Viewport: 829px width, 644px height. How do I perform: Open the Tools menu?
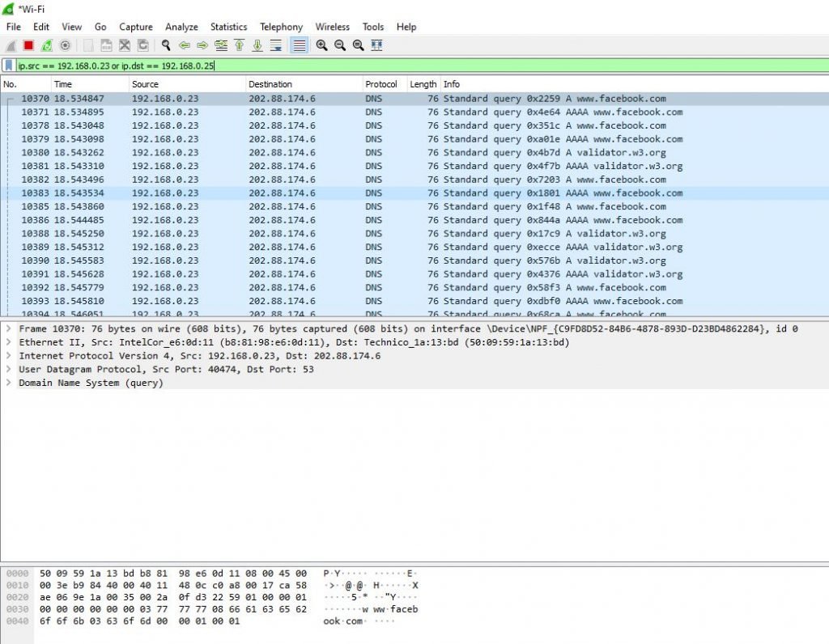pyautogui.click(x=372, y=27)
